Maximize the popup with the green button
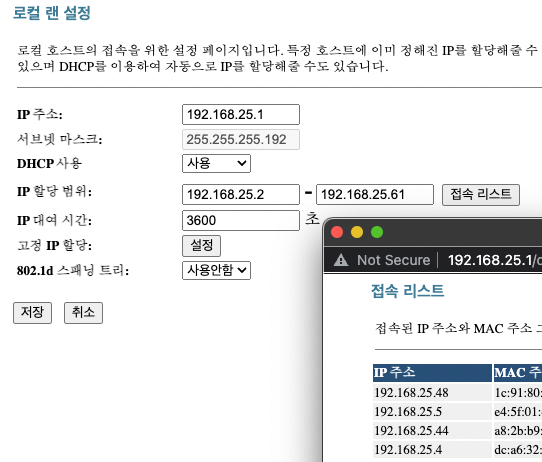542x462 pixels. coord(377,232)
